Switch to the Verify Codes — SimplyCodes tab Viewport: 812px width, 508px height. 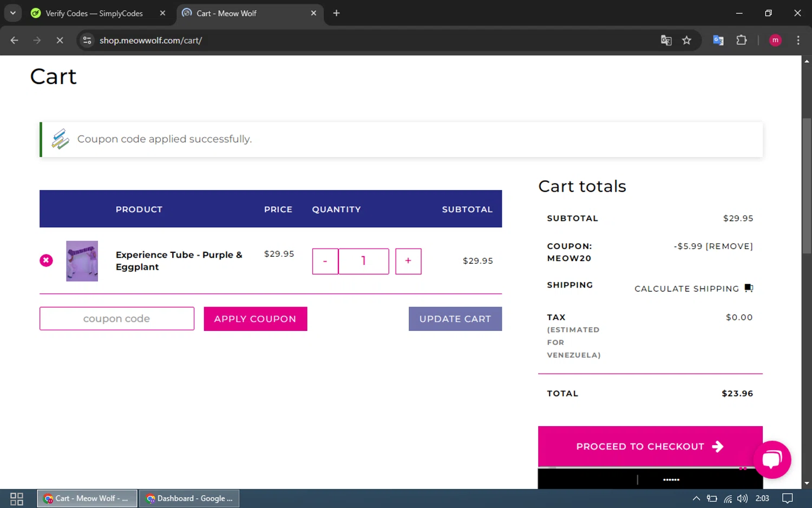[x=94, y=13]
